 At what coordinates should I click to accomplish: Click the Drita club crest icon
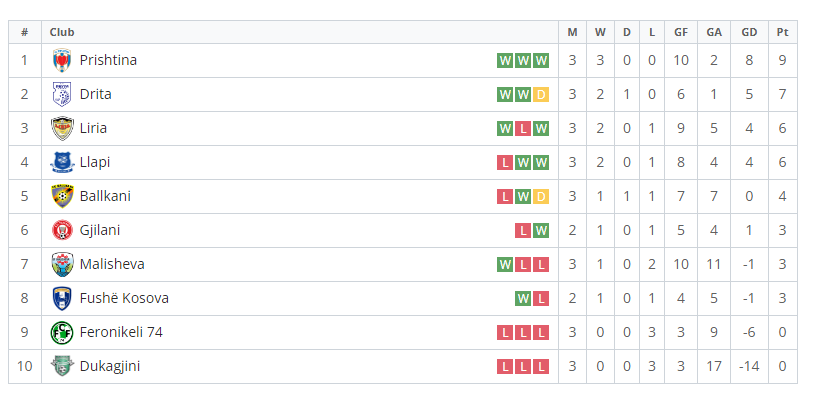[x=62, y=95]
